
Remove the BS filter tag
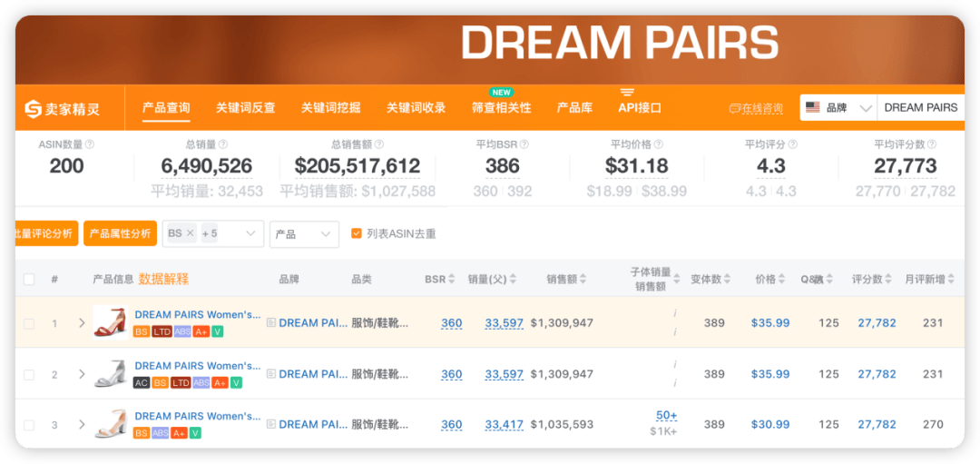(x=191, y=233)
